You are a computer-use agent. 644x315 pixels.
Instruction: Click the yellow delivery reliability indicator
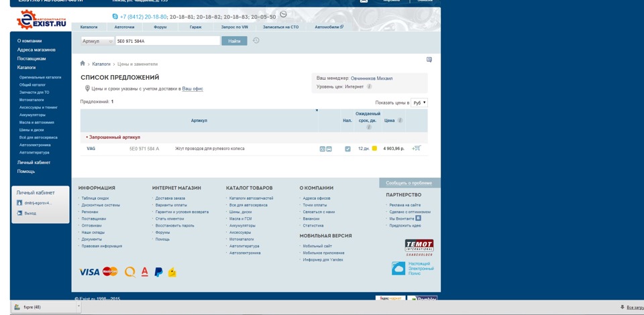(374, 149)
